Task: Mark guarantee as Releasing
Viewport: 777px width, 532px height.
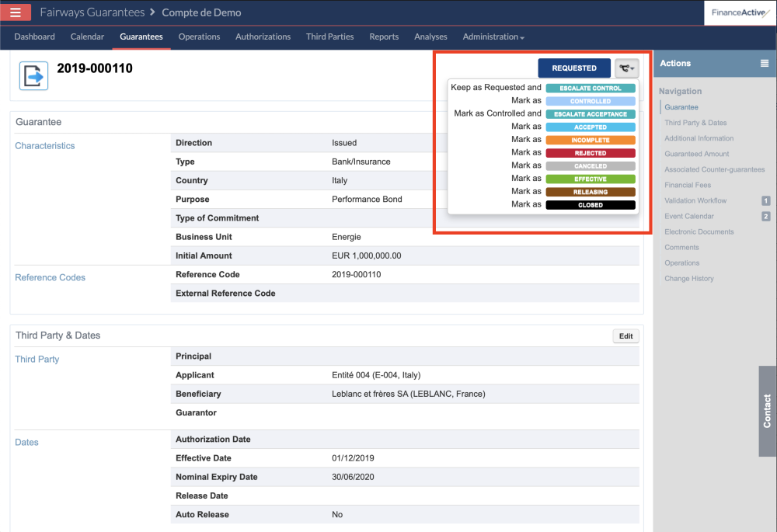Action: tap(591, 192)
